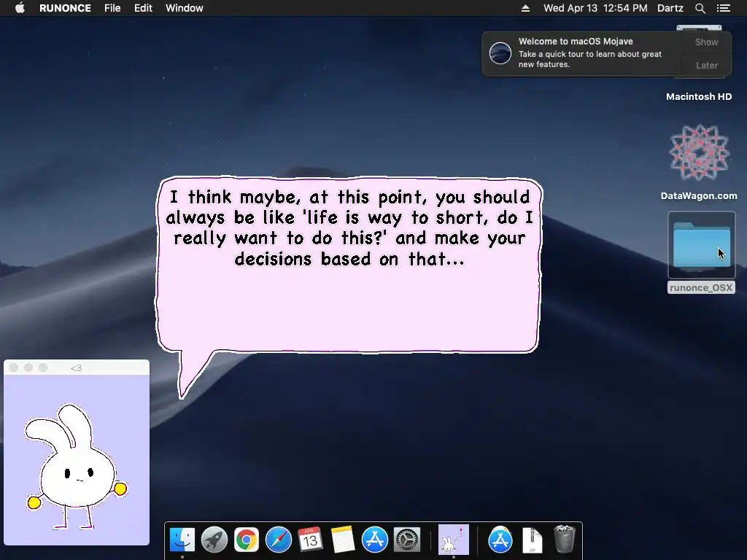Launch Safari from the Dock

[278, 540]
